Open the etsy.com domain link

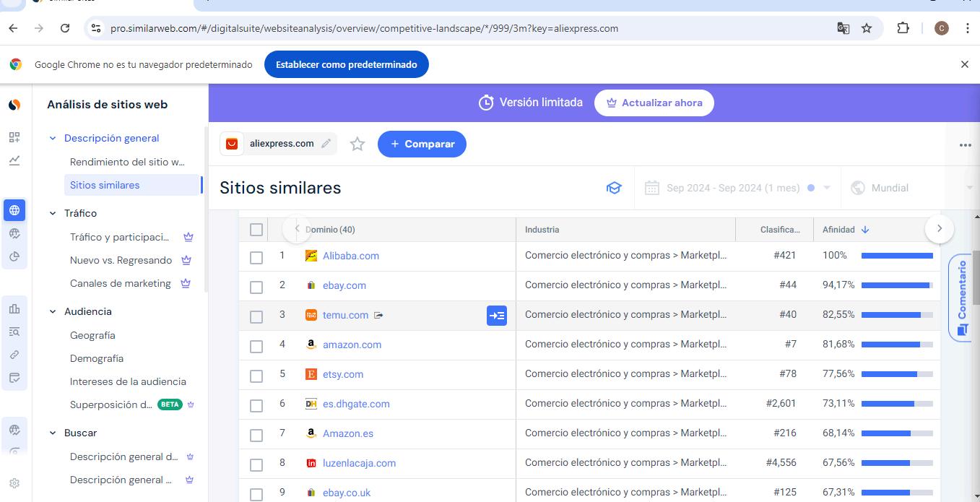[343, 374]
